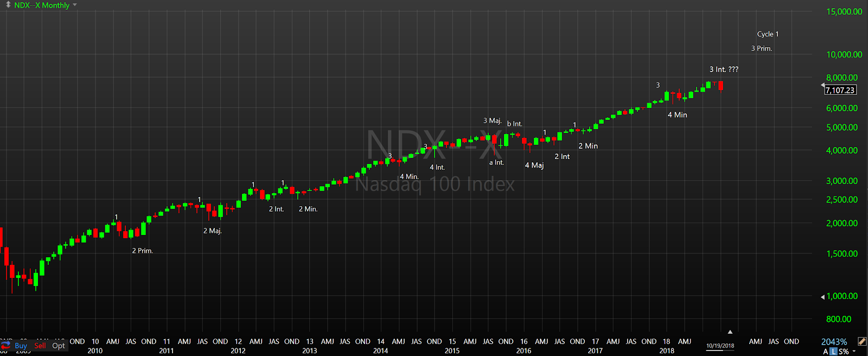The image size is (868, 356).
Task: Click the 'b Int.' annotation
Action: pos(515,124)
